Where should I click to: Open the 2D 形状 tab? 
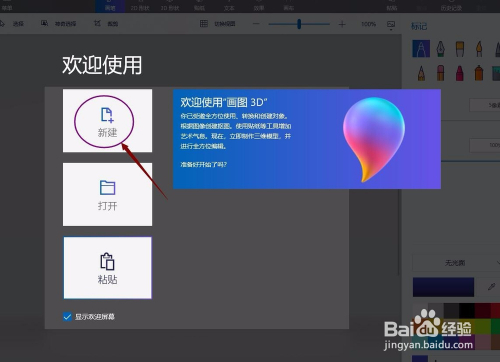pyautogui.click(x=140, y=6)
